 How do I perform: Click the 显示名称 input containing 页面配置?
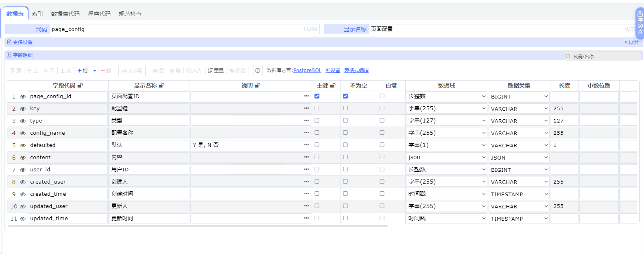point(504,29)
